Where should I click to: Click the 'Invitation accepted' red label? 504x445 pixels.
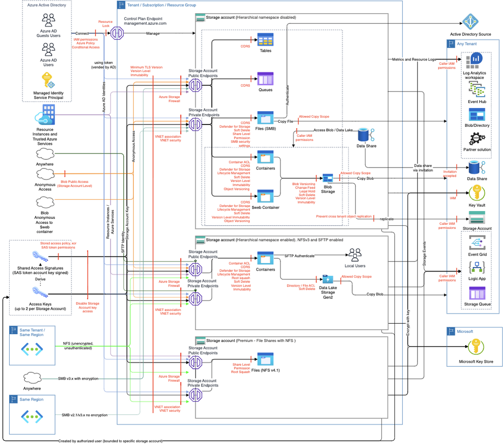tap(449, 174)
